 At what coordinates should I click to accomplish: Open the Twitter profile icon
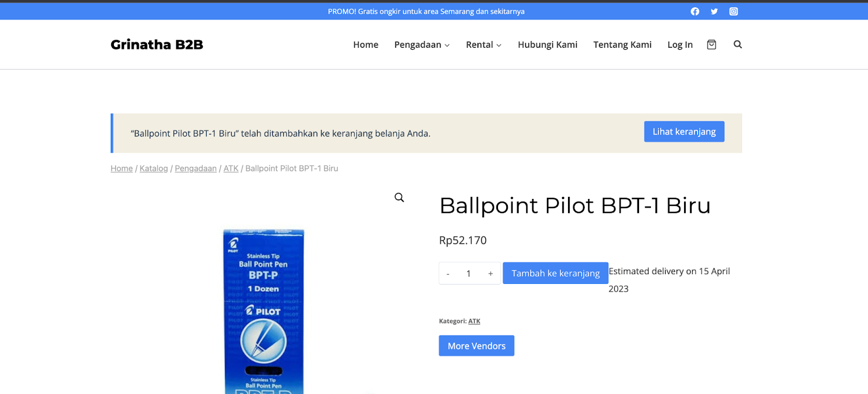point(714,11)
